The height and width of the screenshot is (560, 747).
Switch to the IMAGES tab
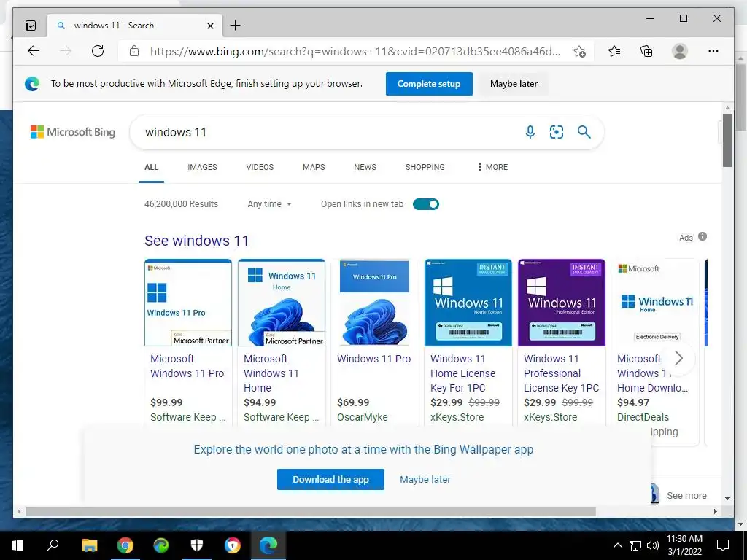point(202,167)
